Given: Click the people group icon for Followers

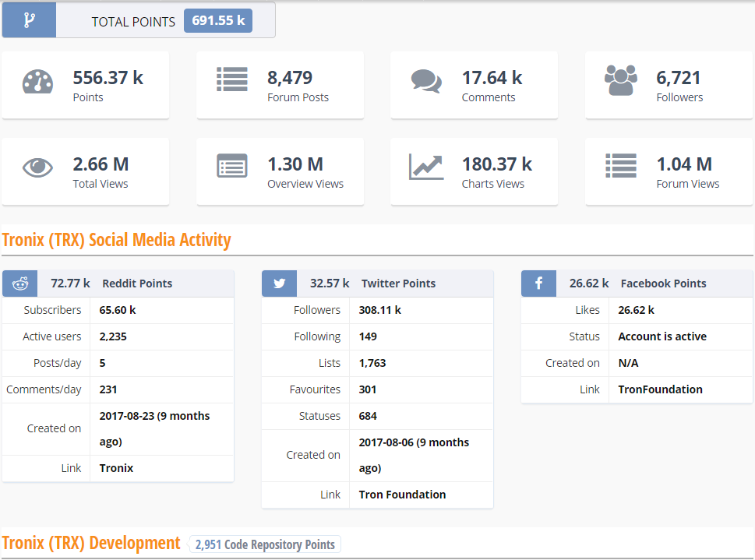Looking at the screenshot, I should (x=621, y=80).
